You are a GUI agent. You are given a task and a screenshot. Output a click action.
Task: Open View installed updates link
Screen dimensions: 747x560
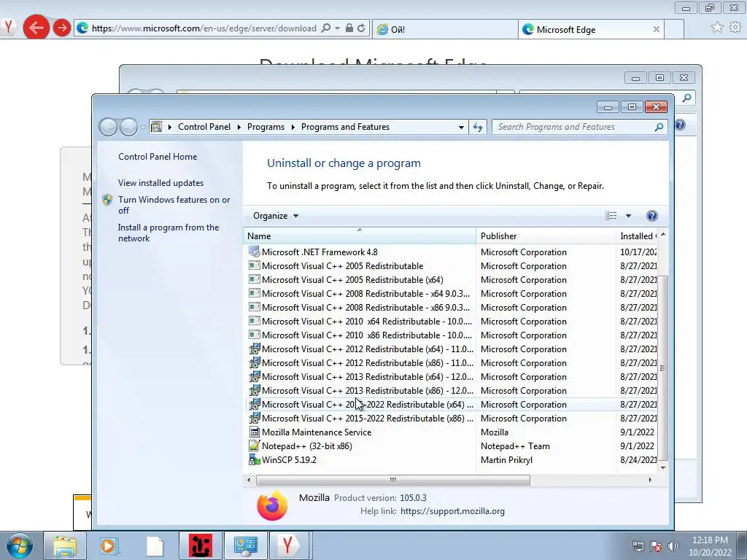[x=160, y=183]
